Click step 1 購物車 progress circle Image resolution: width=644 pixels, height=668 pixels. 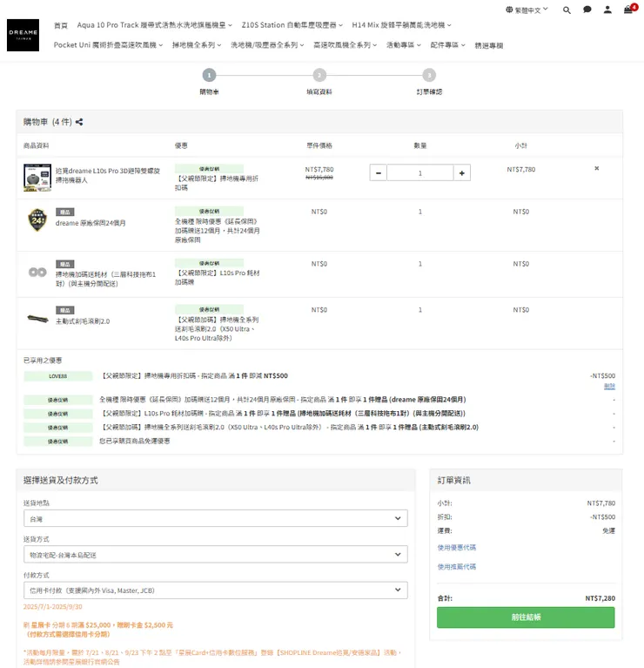(x=209, y=76)
